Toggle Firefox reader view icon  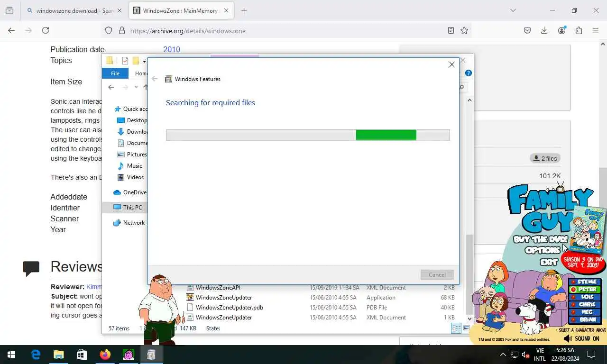[451, 30]
